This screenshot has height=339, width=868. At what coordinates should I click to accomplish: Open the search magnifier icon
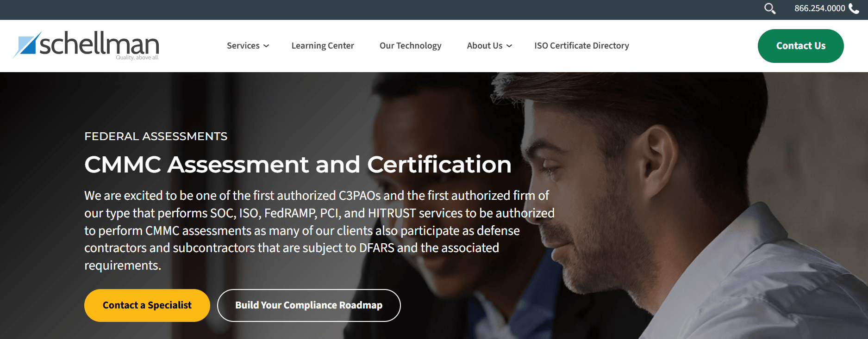769,8
